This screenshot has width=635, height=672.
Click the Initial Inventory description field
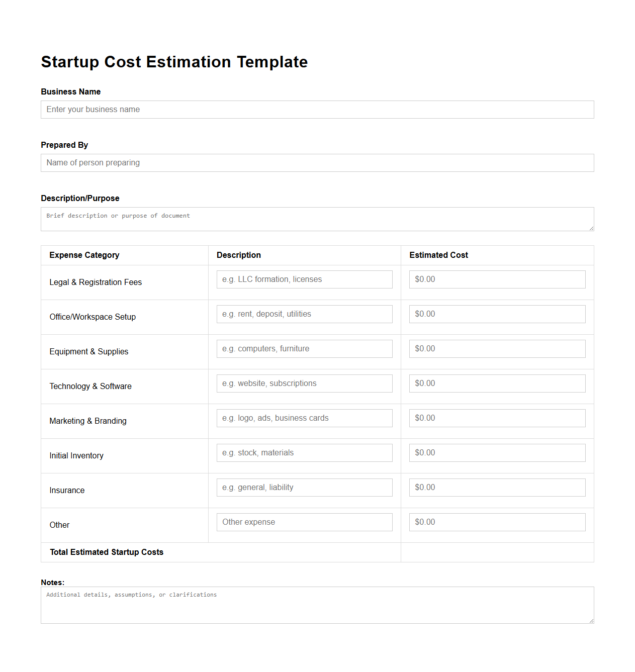click(x=304, y=452)
